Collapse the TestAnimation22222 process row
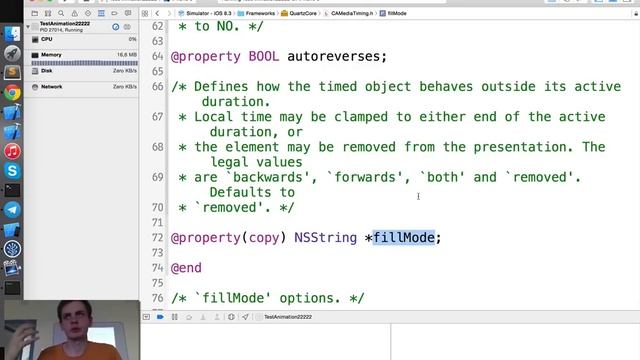The image size is (640, 360). click(x=28, y=27)
